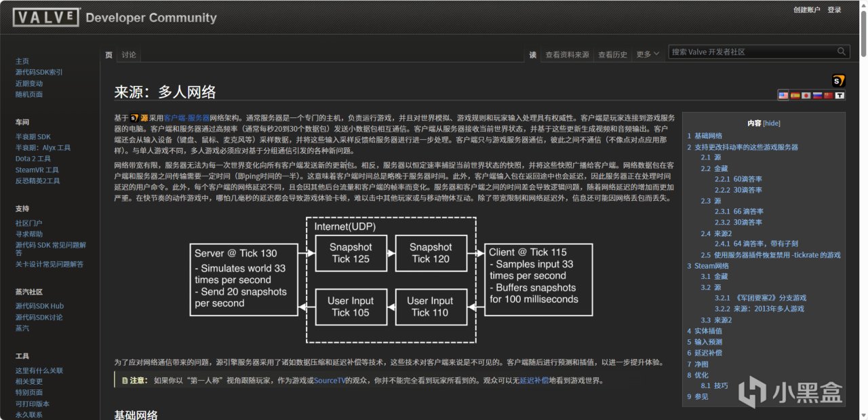Jump to contents entry 2.3.1 66 滴答率
The image size is (868, 420).
click(x=738, y=212)
